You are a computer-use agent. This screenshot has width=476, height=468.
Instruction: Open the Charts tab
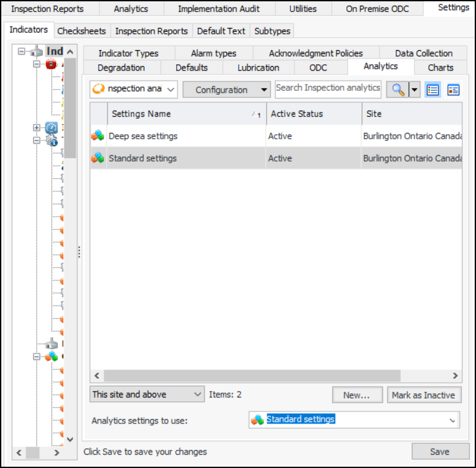[440, 67]
